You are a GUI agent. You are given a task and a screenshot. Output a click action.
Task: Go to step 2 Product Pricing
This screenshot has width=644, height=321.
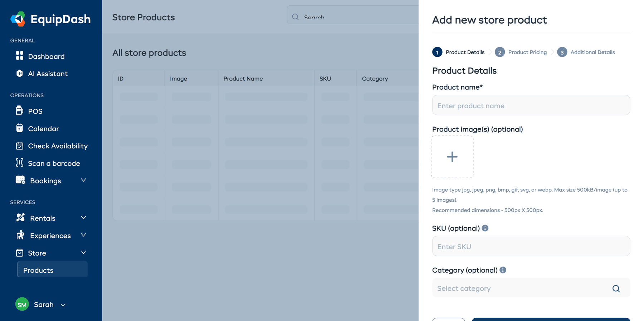pyautogui.click(x=521, y=52)
